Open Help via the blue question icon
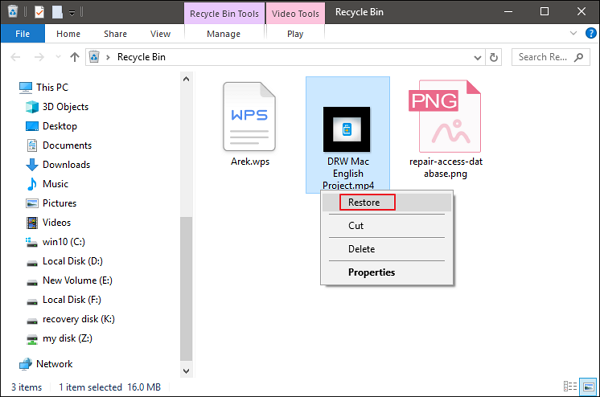The image size is (600, 397). (591, 33)
